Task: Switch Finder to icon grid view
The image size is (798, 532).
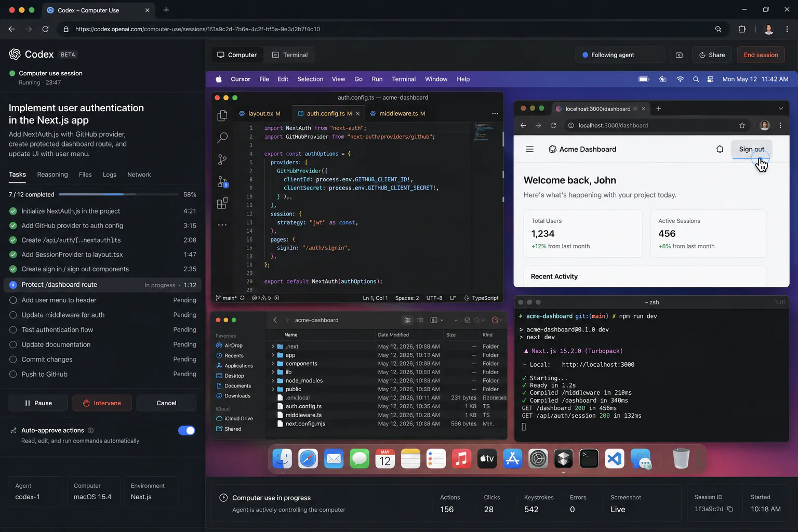Action: 407,320
